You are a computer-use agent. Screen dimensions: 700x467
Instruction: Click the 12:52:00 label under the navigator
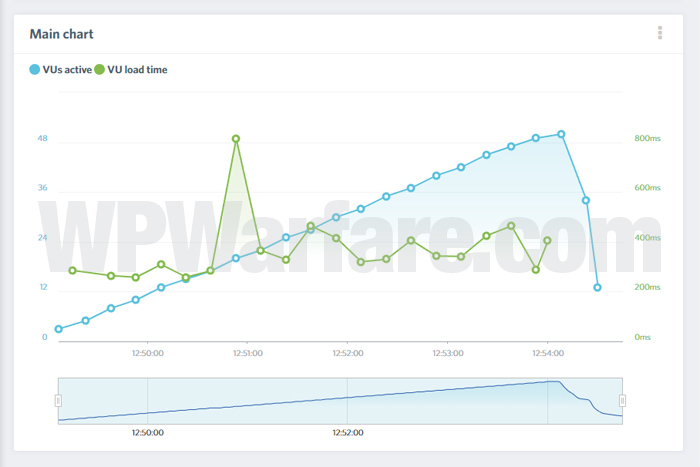pos(348,433)
